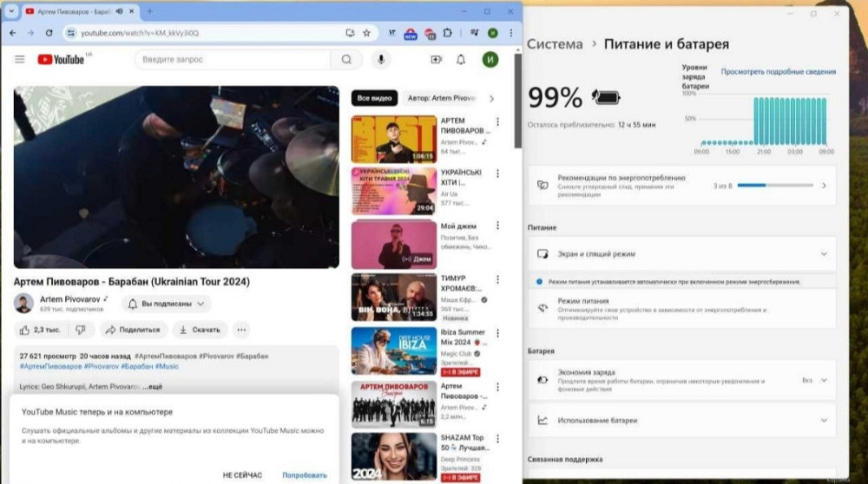Bookmark this page with the star icon
868x484 pixels.
tap(366, 33)
